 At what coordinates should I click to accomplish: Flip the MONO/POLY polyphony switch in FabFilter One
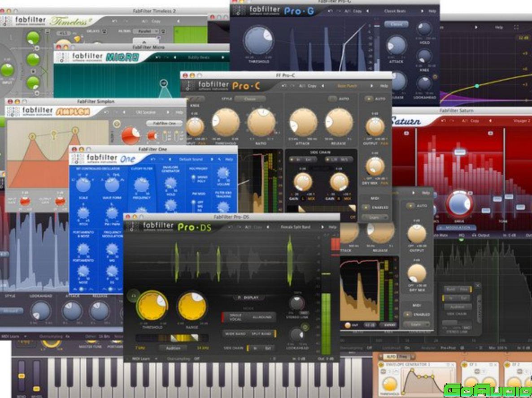[x=193, y=178]
